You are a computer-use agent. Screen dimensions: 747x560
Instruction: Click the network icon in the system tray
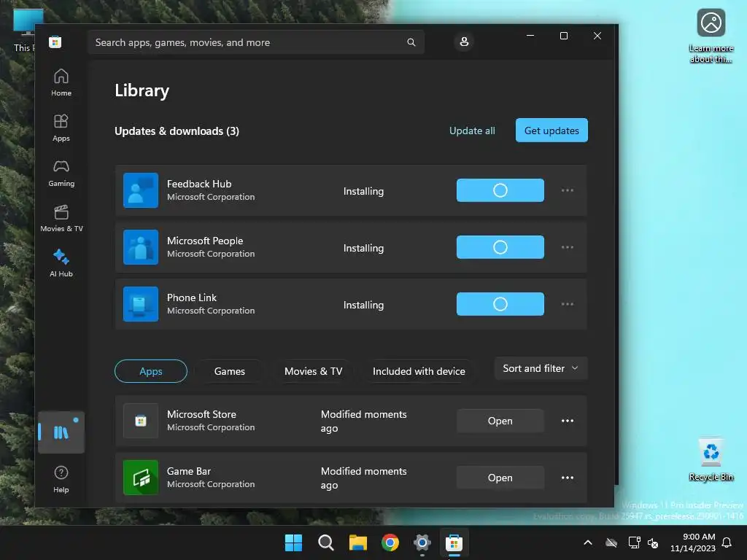tap(634, 542)
